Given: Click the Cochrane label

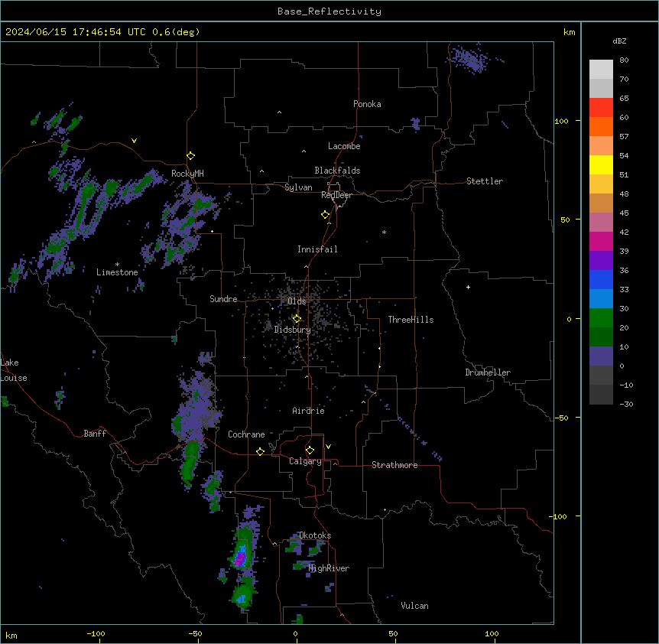Looking at the screenshot, I should 246,434.
